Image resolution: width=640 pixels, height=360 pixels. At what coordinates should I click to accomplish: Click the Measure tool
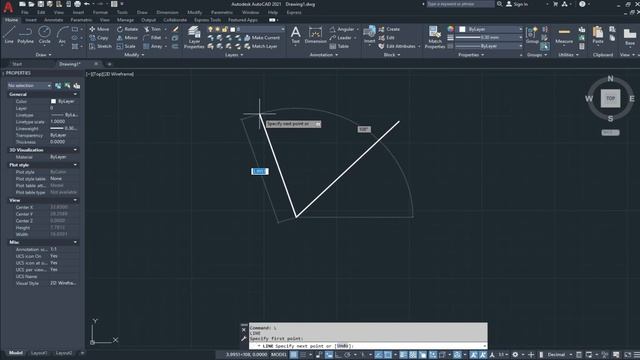[x=564, y=35]
